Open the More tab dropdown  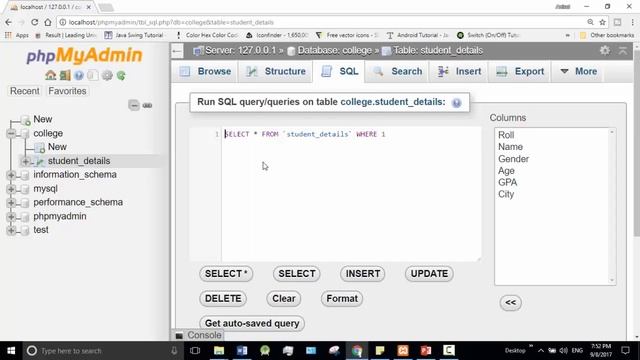[578, 71]
